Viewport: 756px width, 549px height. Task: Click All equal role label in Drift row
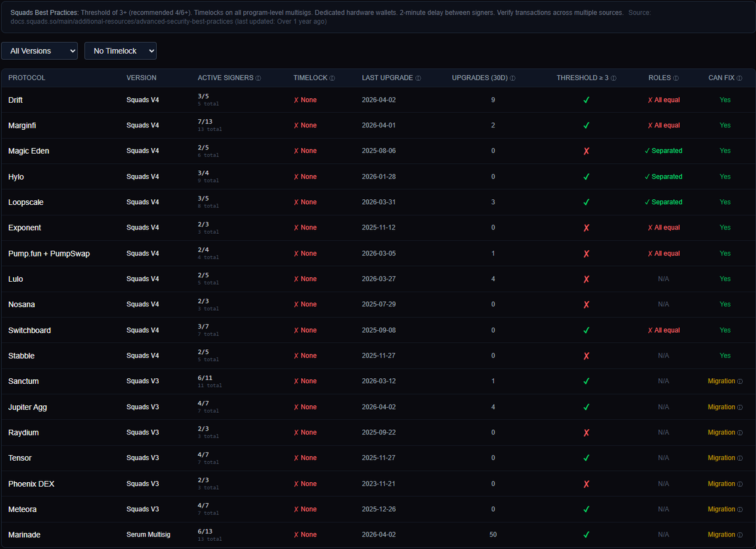[664, 100]
